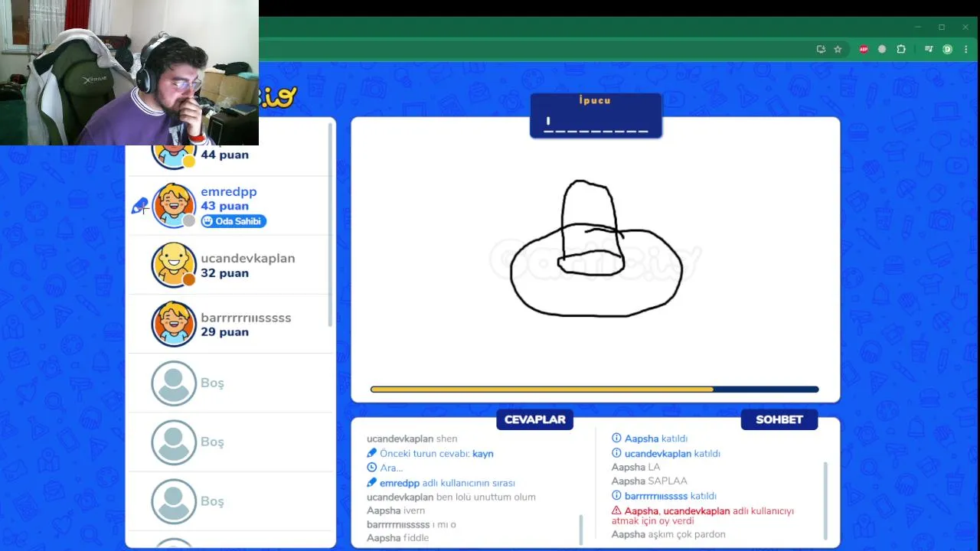Viewport: 980px width, 551px height.
Task: Open the browser Extensions puzzle menu
Action: [x=901, y=49]
